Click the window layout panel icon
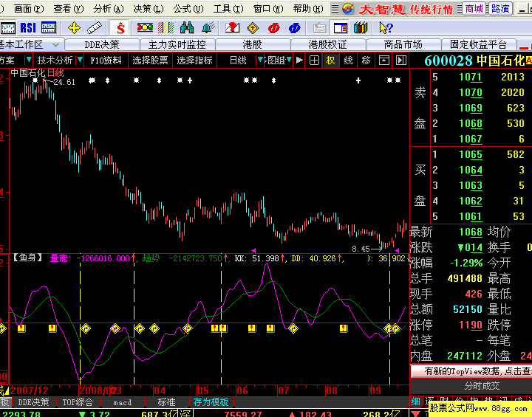 [x=341, y=28]
